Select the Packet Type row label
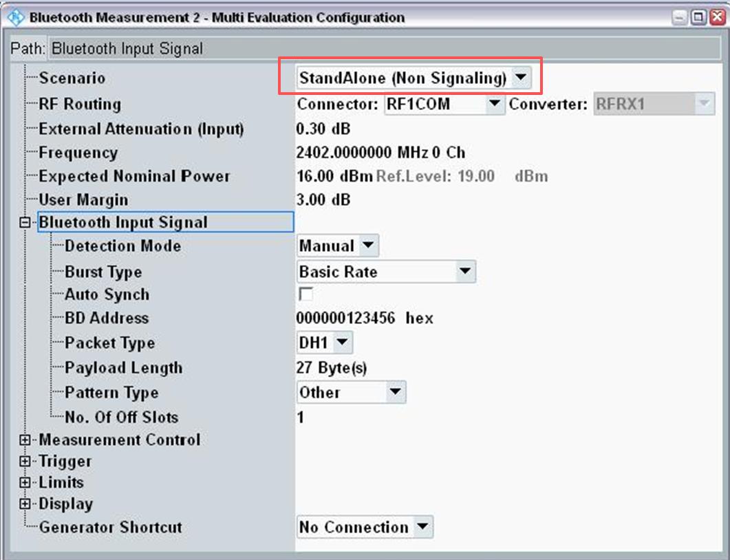Viewport: 730px width, 560px height. point(110,343)
